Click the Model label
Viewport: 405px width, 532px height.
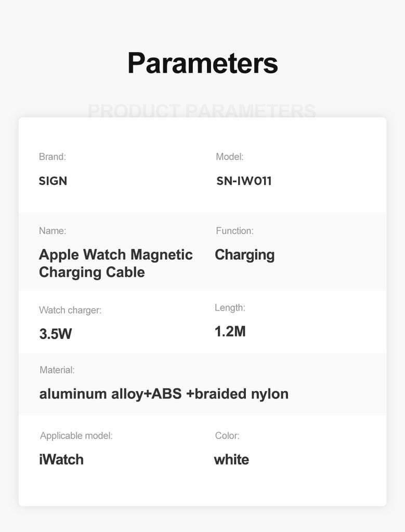coord(229,157)
